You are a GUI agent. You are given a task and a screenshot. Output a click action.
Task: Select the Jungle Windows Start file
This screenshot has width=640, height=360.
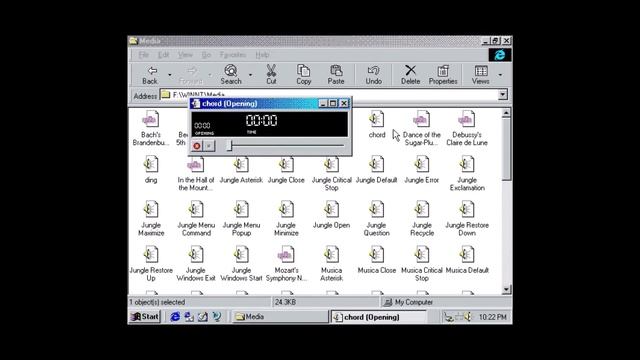(x=241, y=264)
